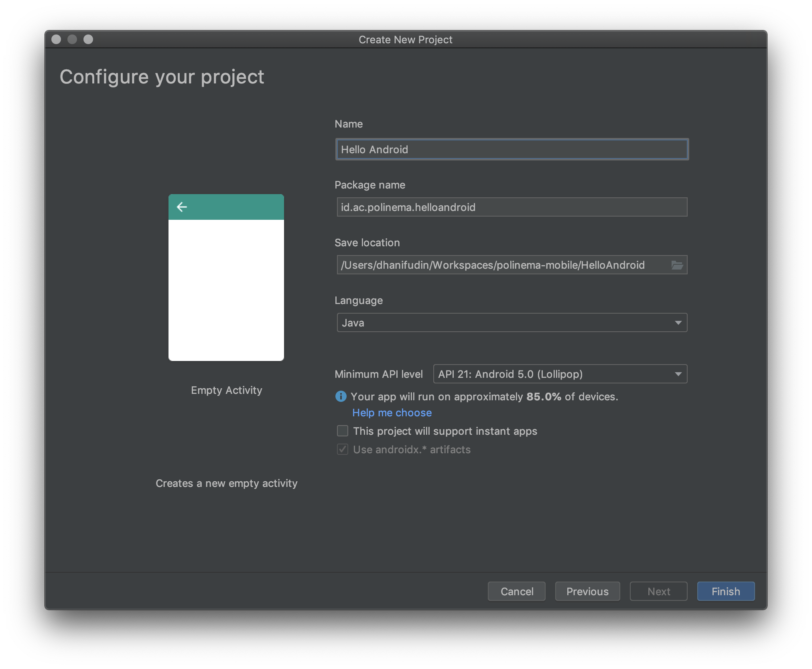Click the Finish button to create project

(x=725, y=592)
